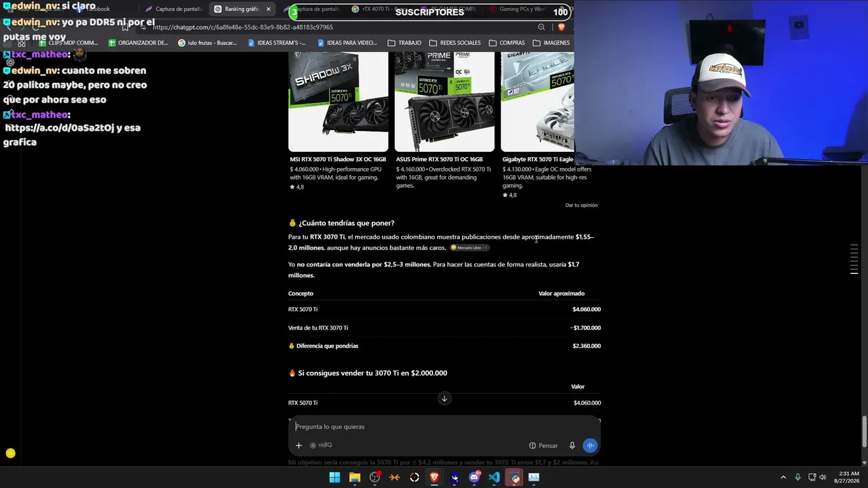The width and height of the screenshot is (868, 488).
Task: Close the 'Ranking gráfic' browser tab
Action: point(269,9)
